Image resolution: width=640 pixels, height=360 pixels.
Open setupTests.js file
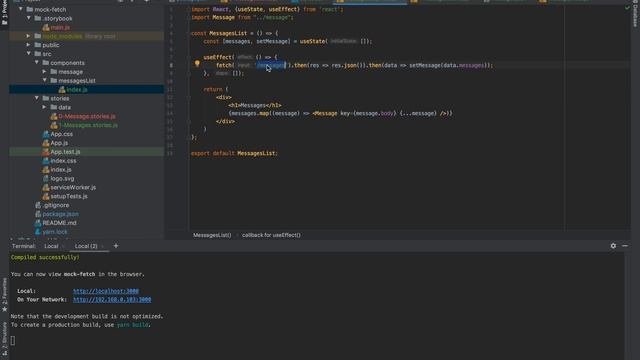69,196
